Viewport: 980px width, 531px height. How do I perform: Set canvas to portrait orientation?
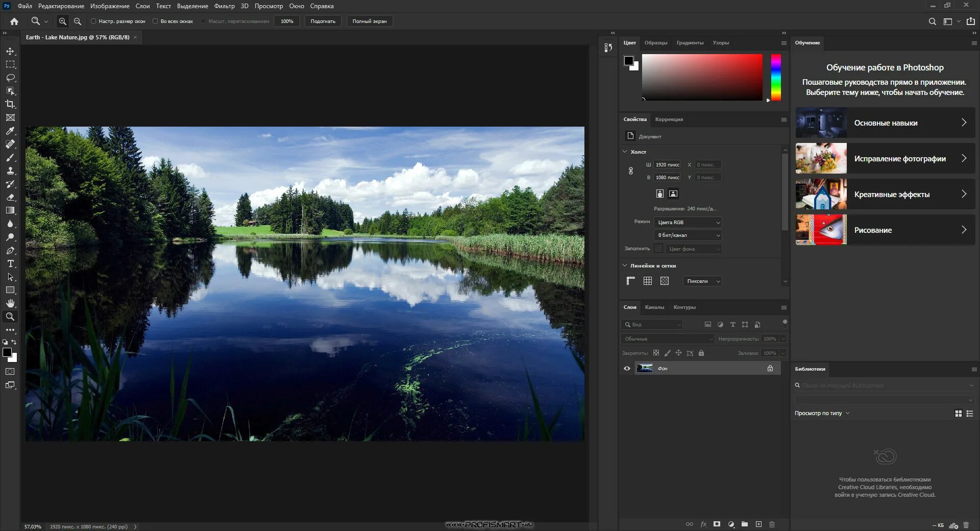[660, 194]
